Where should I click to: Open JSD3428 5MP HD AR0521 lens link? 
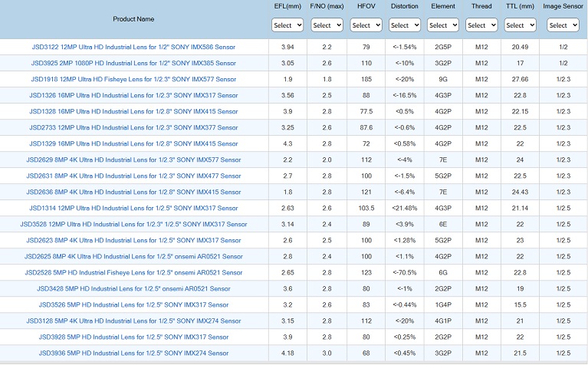click(133, 289)
